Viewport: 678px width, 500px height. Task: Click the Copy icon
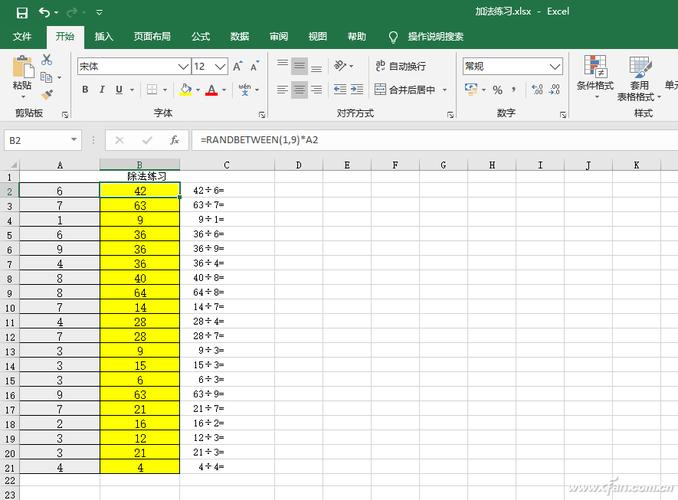tap(46, 77)
